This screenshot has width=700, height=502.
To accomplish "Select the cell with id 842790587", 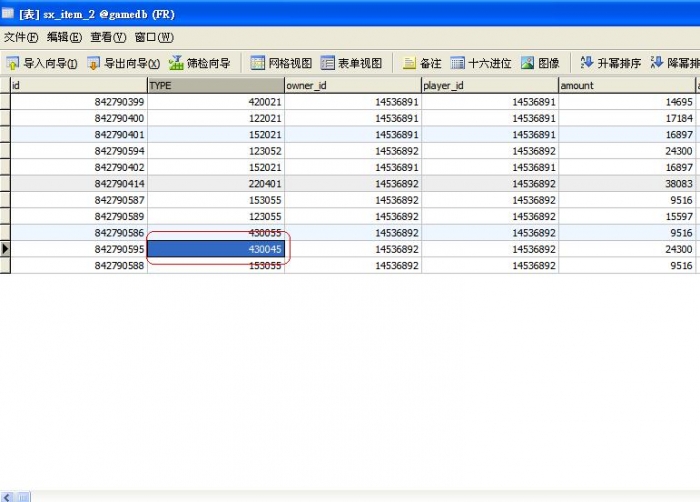I will click(x=79, y=200).
